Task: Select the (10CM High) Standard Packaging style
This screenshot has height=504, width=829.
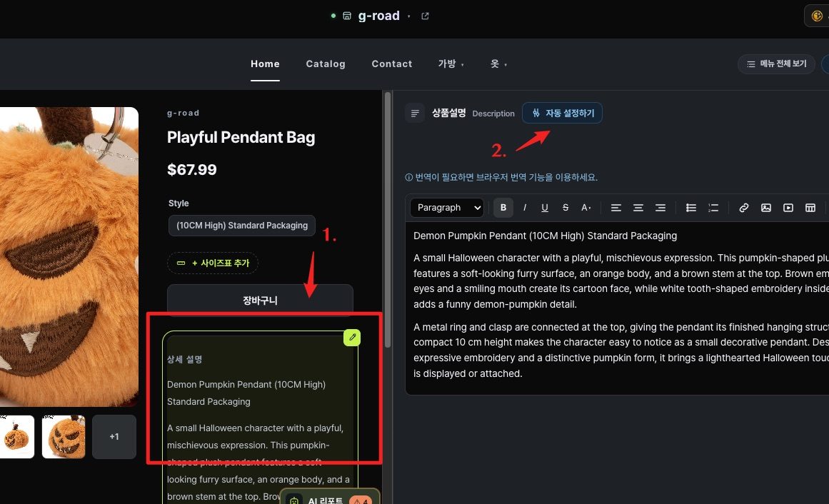Action: pyautogui.click(x=242, y=226)
